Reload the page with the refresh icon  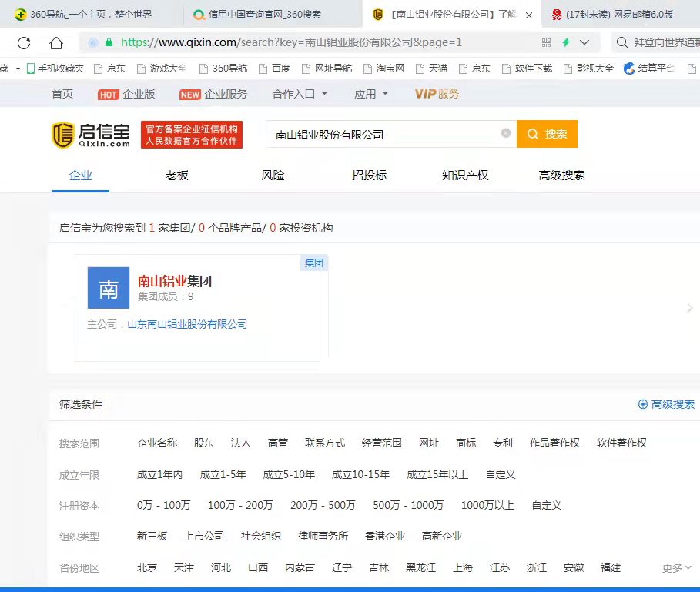[24, 43]
